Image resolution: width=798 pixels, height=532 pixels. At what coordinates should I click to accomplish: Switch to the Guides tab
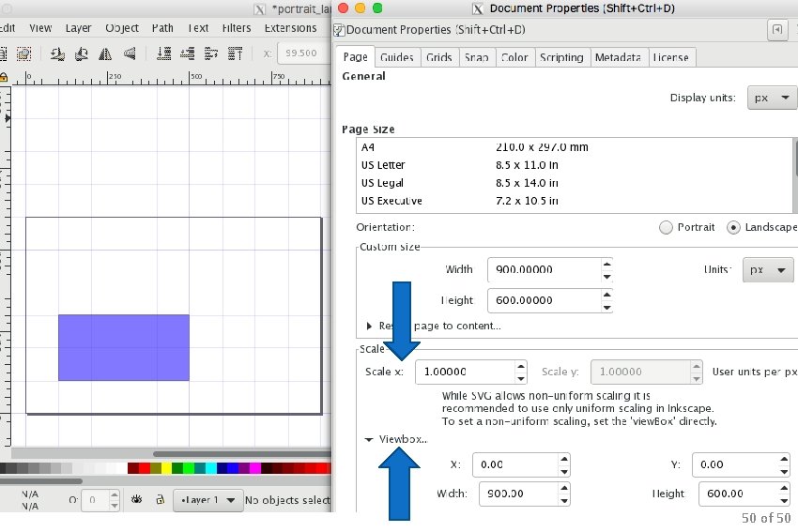(397, 57)
